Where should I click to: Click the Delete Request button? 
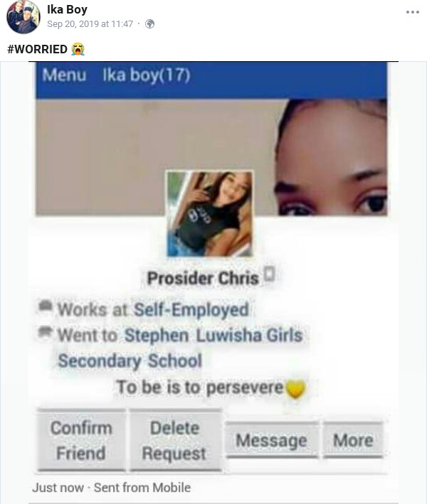175,440
